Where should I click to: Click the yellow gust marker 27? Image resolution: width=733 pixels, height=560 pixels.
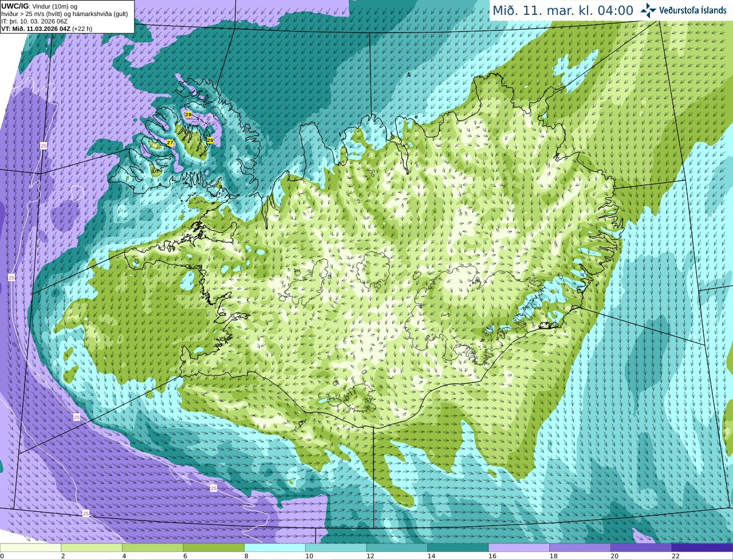(170, 143)
